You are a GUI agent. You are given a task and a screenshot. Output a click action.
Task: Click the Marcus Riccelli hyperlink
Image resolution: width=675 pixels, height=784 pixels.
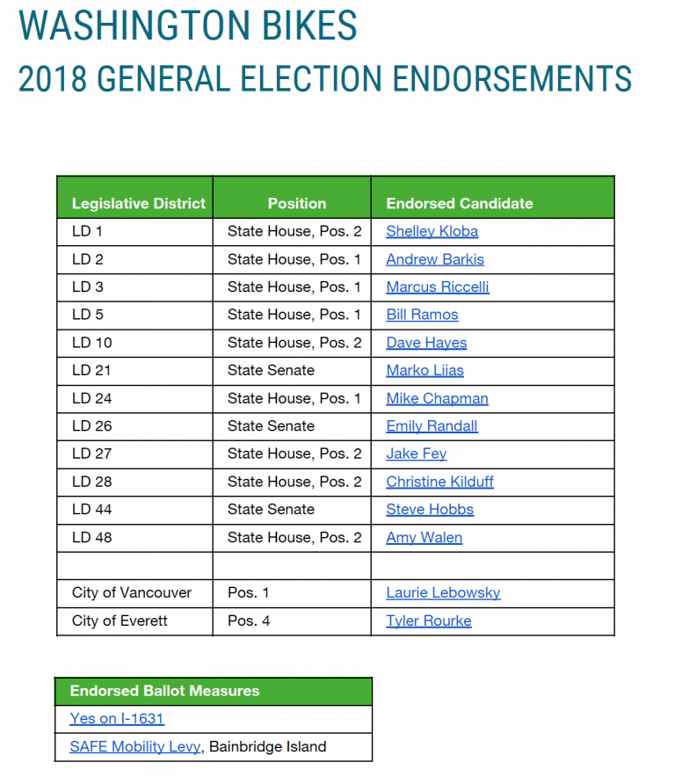437,287
